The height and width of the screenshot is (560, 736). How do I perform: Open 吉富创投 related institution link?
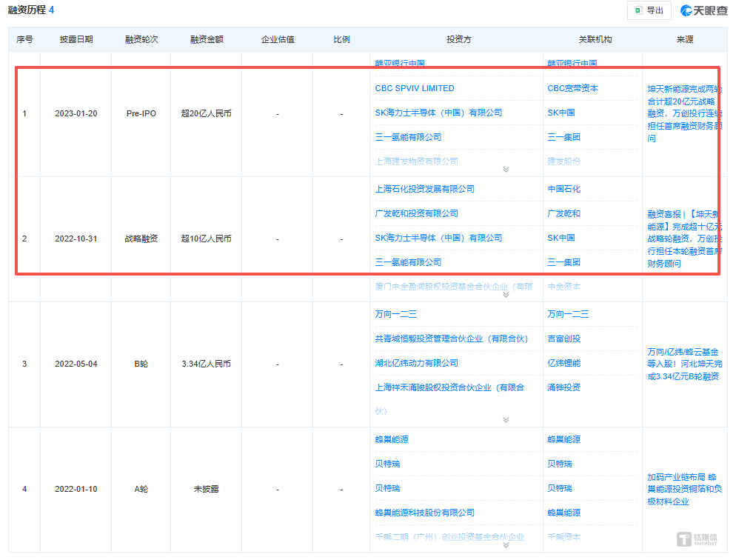(x=563, y=339)
